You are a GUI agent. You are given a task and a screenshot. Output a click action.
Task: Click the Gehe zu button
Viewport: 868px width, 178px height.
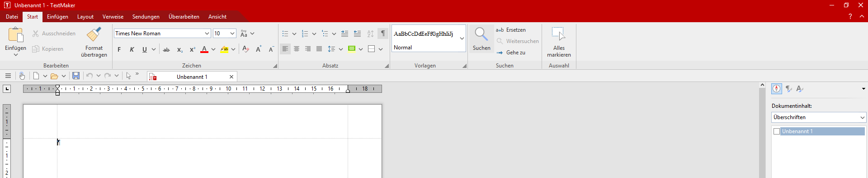coord(511,53)
